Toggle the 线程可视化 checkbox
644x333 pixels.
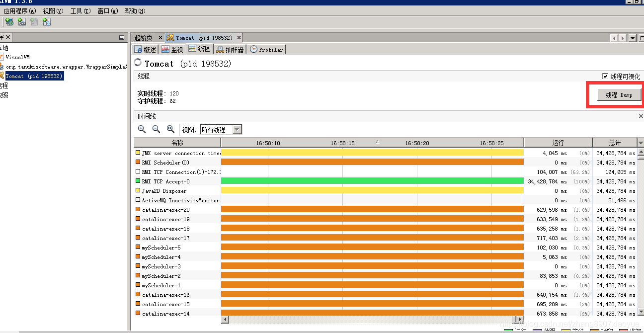[x=605, y=76]
